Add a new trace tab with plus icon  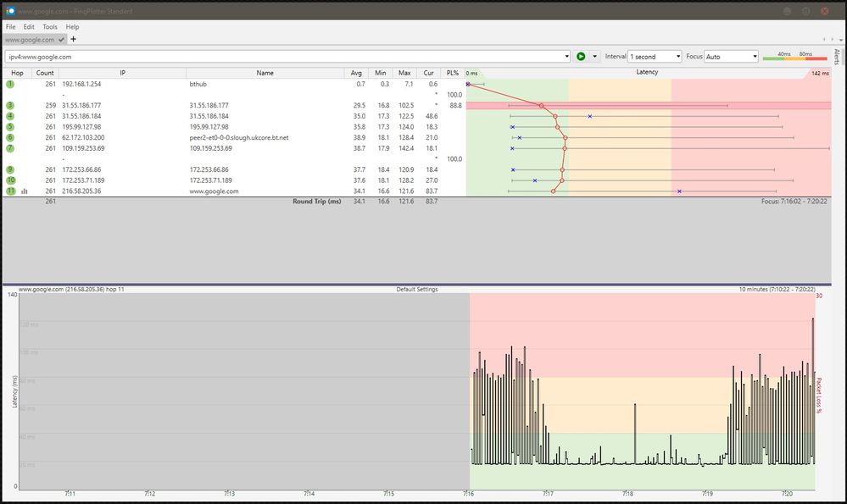tap(74, 39)
